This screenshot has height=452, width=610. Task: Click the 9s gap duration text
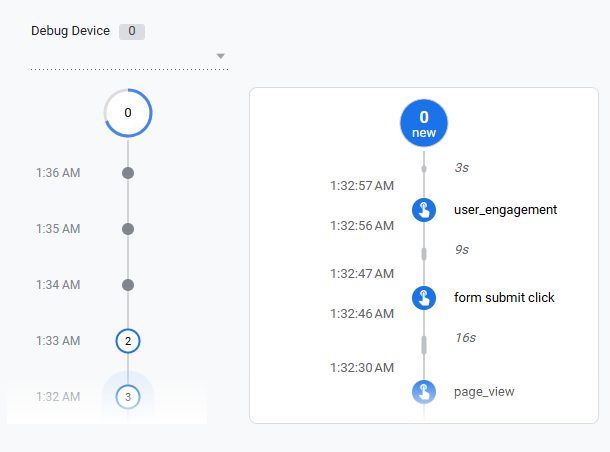[x=462, y=249]
